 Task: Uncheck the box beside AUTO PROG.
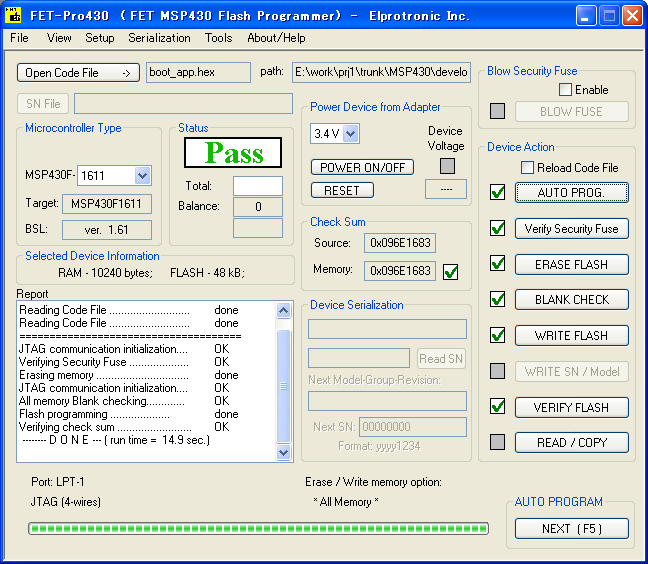(497, 192)
